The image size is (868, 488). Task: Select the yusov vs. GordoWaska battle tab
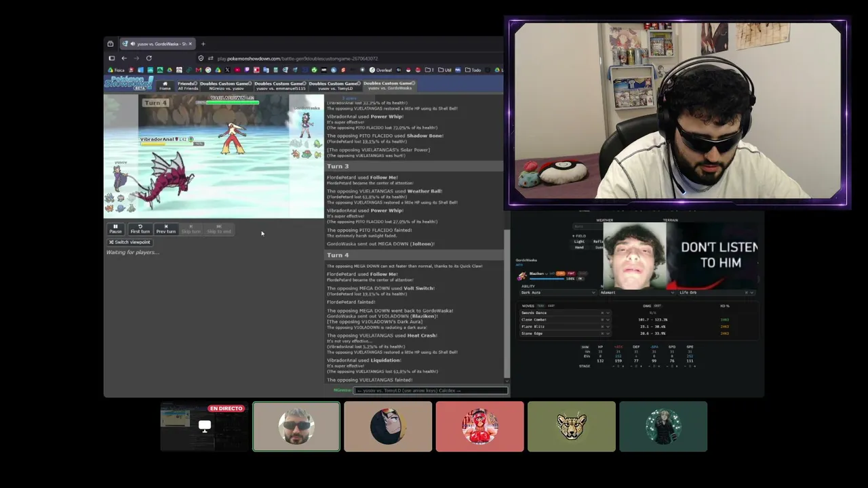(x=389, y=85)
